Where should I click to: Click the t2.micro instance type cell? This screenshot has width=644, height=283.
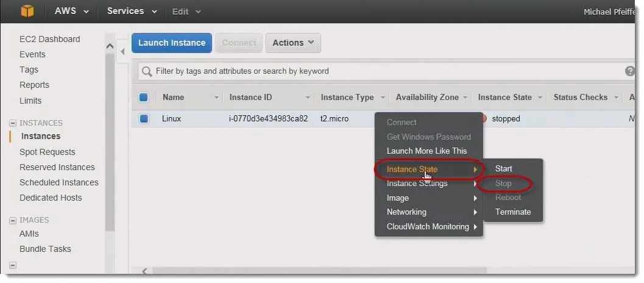tap(334, 119)
